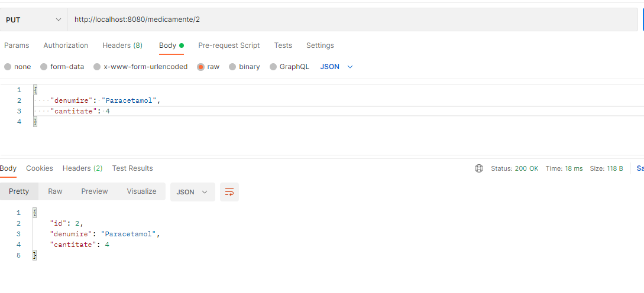
Task: Select the binary body type
Action: pos(244,67)
